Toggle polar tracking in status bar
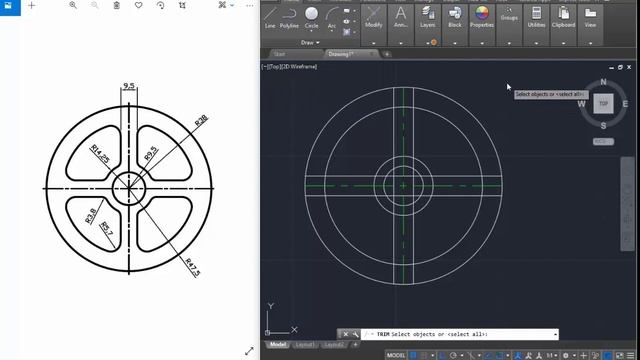The width and height of the screenshot is (640, 360). pos(453,356)
